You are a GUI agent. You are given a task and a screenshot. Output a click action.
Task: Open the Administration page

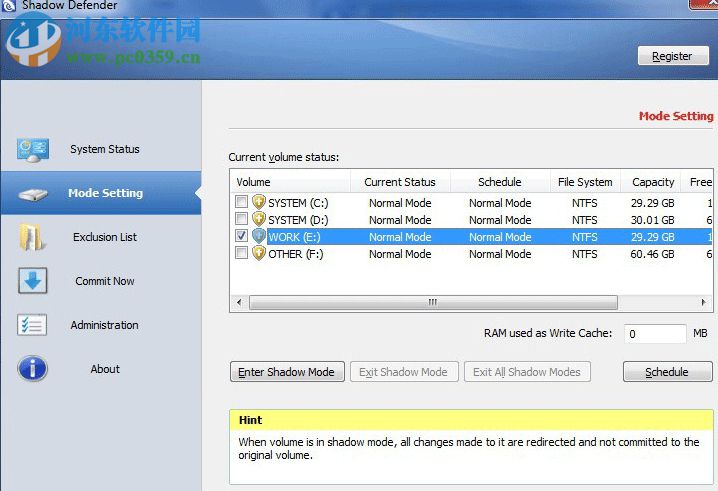(101, 325)
